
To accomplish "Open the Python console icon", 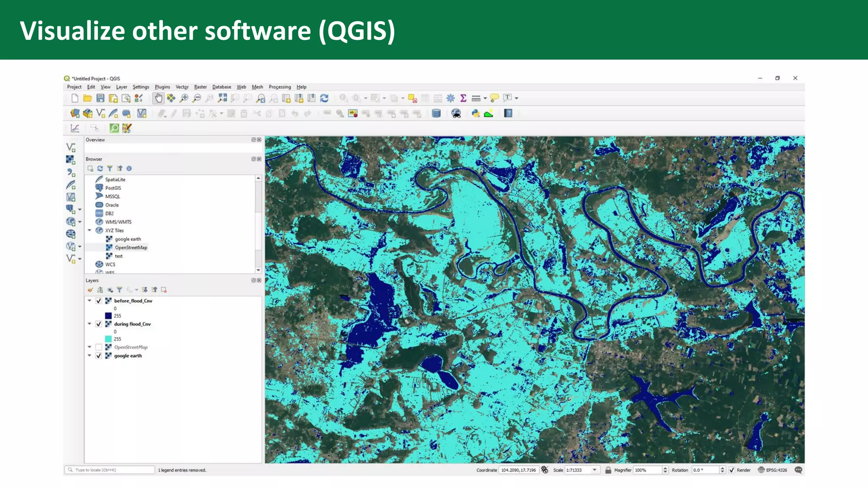I will (476, 114).
